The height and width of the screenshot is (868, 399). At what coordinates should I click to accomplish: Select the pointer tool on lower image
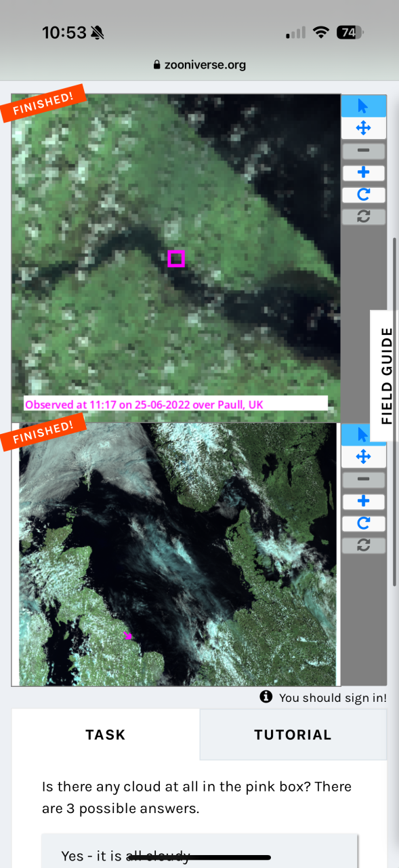pos(363,435)
